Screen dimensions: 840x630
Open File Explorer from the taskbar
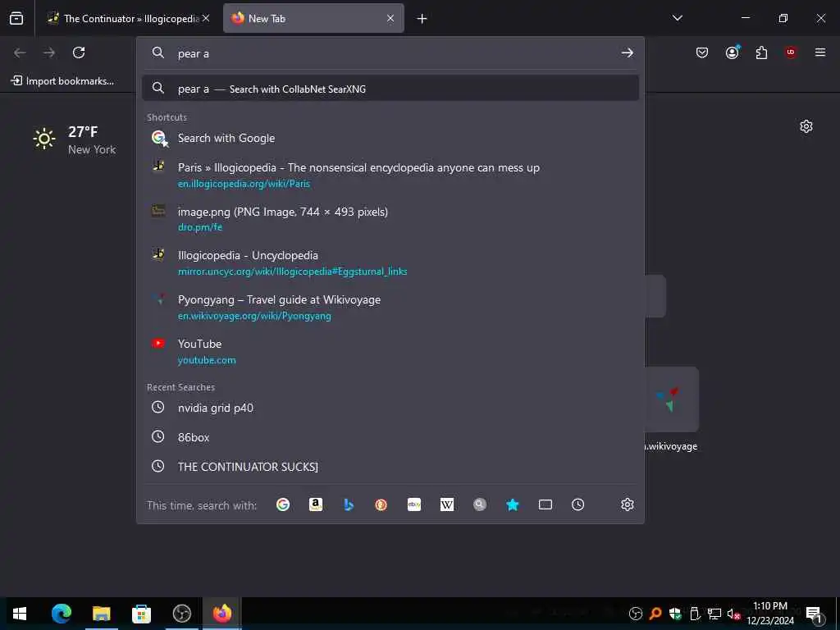point(101,614)
